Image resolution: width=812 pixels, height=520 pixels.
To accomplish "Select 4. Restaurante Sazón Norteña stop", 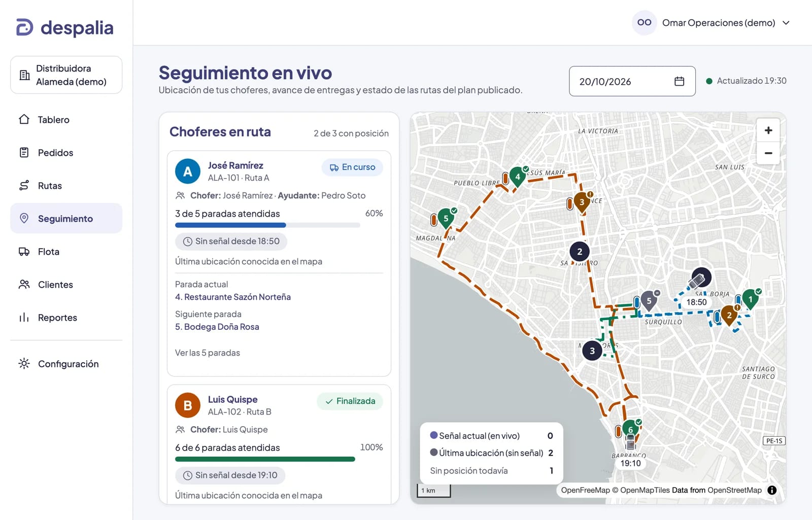I will coord(233,297).
